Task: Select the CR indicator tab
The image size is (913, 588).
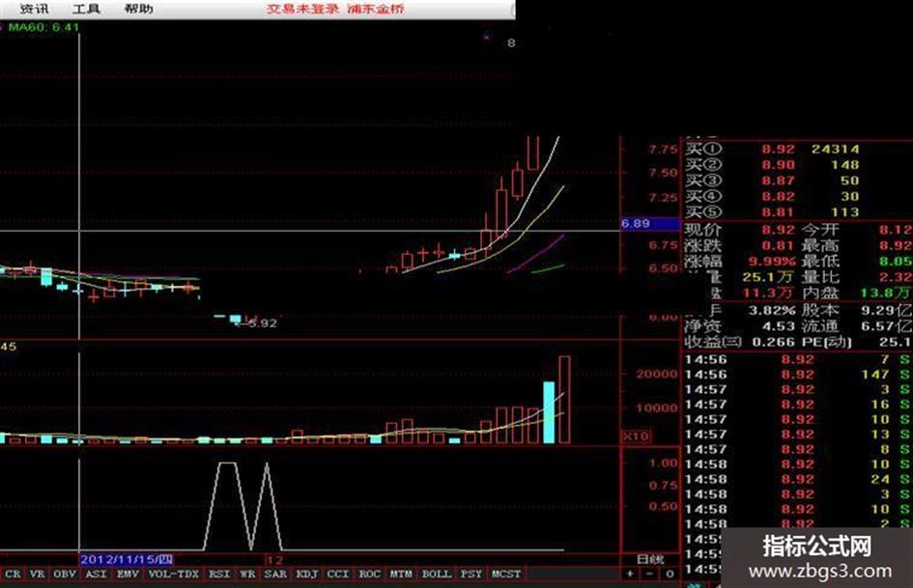Action: click(x=13, y=574)
